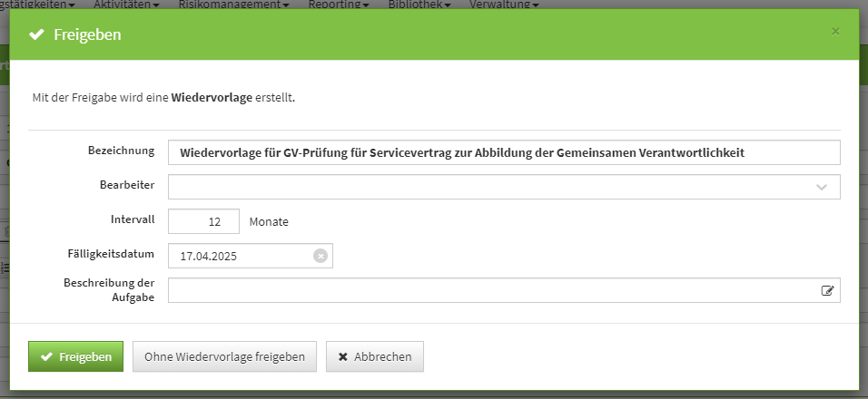Click Ohne Wiedervorlage freigeben

tap(224, 356)
